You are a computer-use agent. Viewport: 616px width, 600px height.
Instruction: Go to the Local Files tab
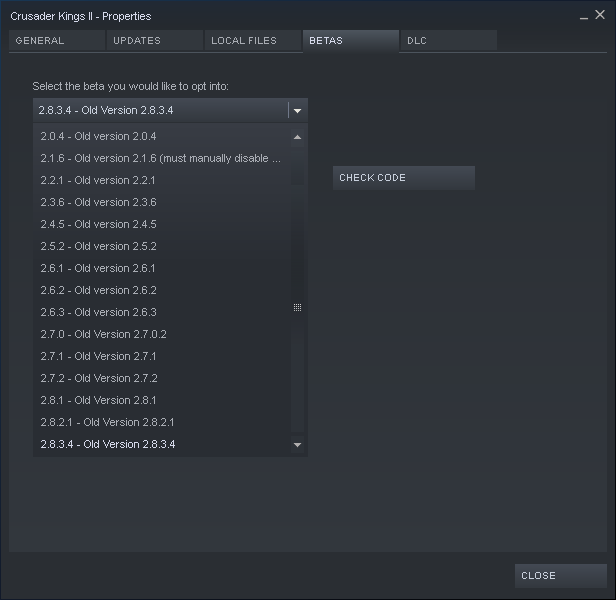[253, 40]
